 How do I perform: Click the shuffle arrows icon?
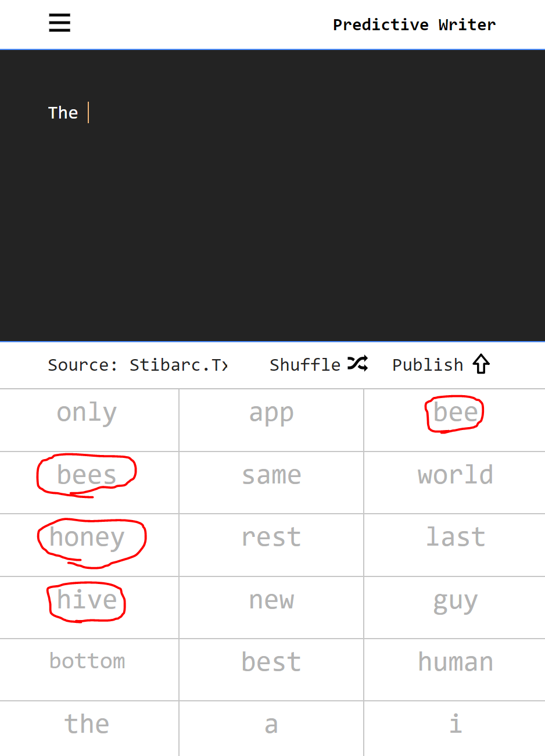[358, 364]
